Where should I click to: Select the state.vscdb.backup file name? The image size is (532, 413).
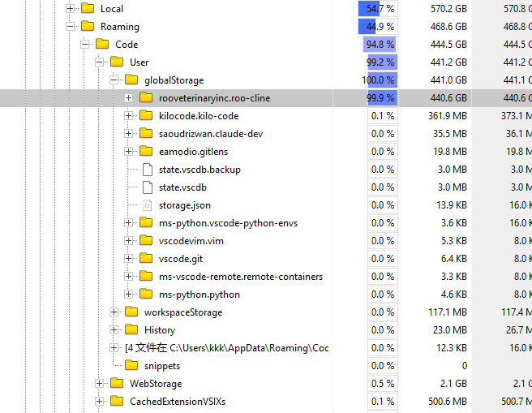[x=199, y=170]
